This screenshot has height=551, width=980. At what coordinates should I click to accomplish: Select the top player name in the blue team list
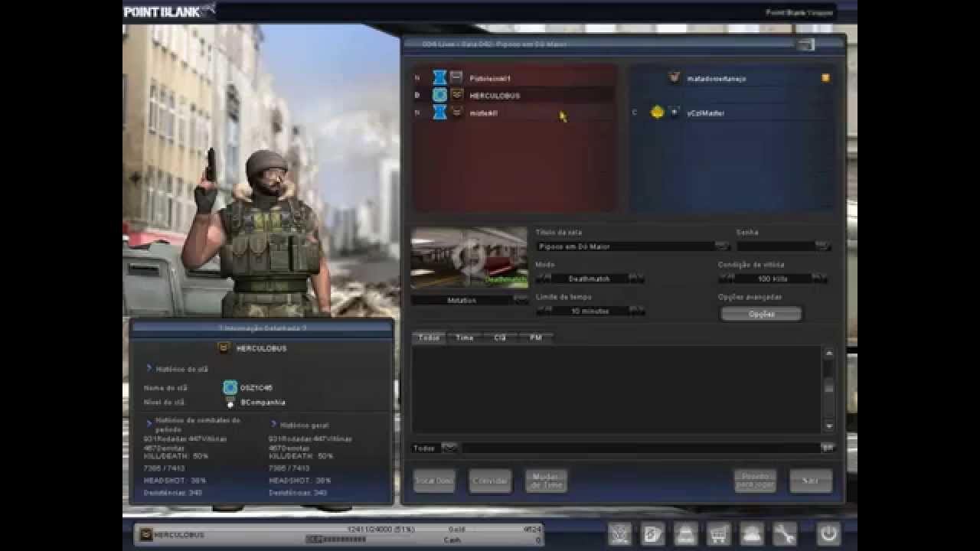(x=716, y=78)
